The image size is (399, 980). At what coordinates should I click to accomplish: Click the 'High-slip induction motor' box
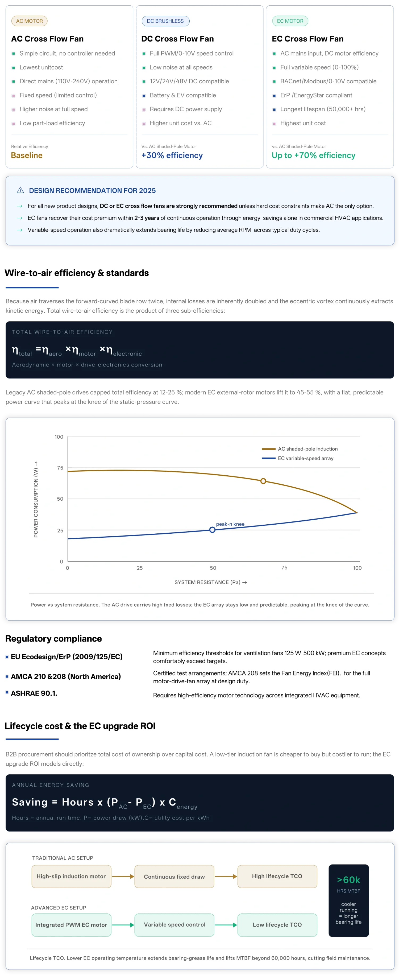[x=72, y=876]
